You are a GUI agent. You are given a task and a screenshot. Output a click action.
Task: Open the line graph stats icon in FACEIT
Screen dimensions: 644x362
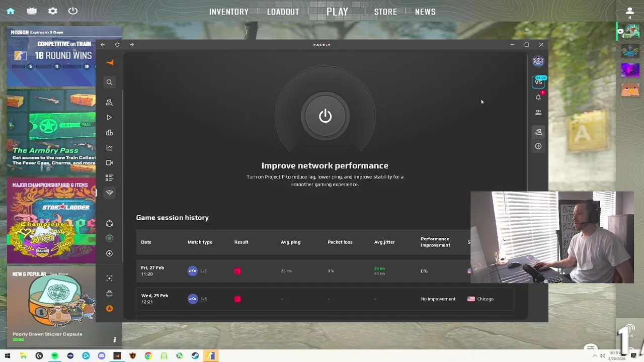[109, 148]
